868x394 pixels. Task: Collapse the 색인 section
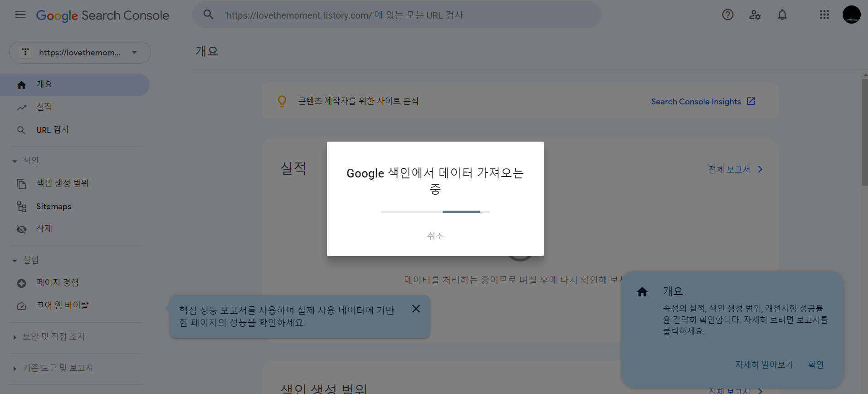[x=15, y=161]
